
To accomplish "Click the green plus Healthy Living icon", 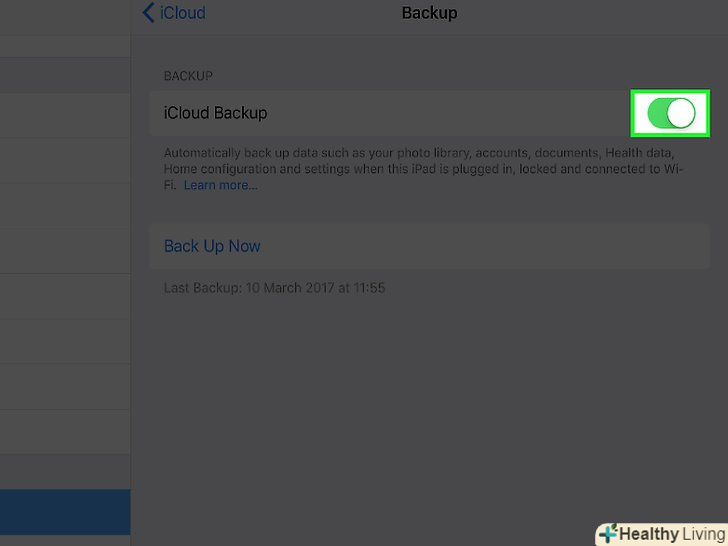I will tap(607, 534).
